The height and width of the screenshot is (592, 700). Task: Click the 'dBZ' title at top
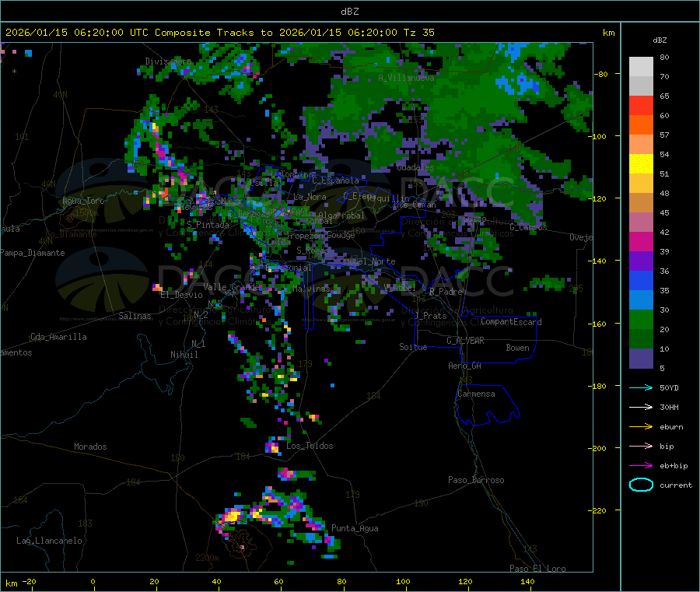click(x=349, y=12)
